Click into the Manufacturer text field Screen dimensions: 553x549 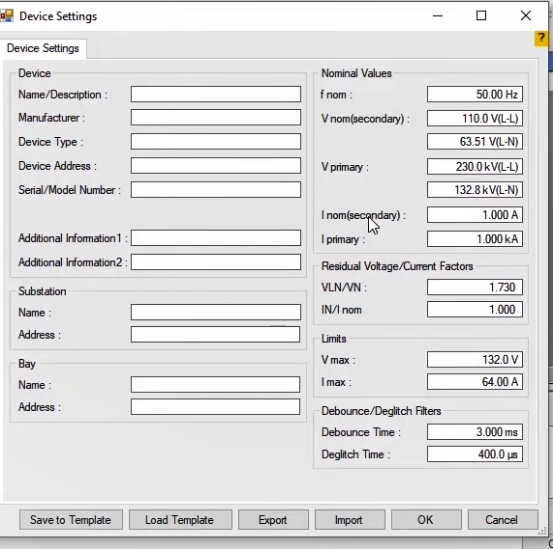[216, 117]
